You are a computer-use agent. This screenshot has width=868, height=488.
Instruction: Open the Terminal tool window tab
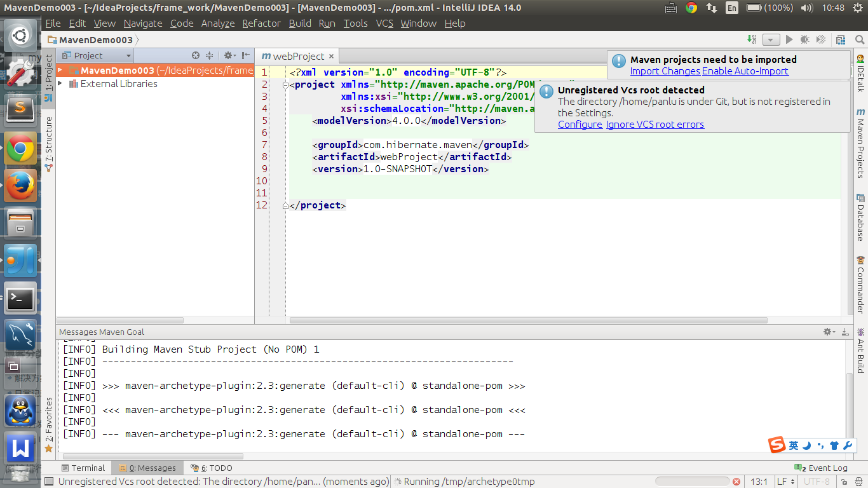(83, 468)
